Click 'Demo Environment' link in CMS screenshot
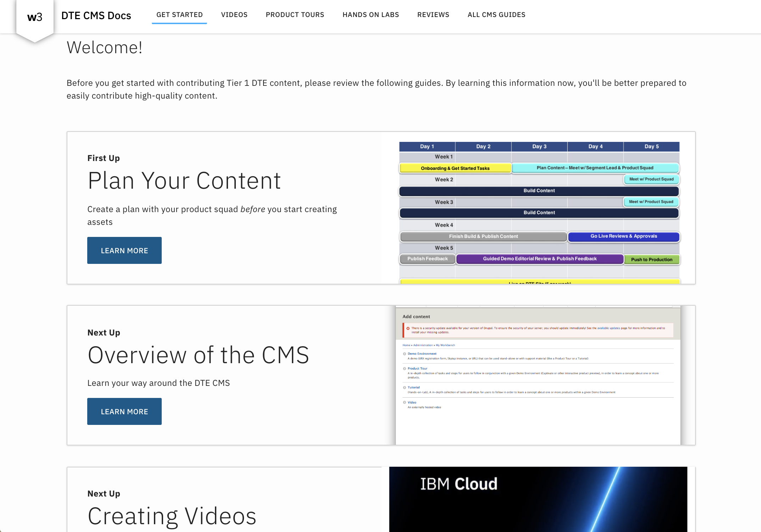Screen dimensions: 761x532 pos(422,354)
